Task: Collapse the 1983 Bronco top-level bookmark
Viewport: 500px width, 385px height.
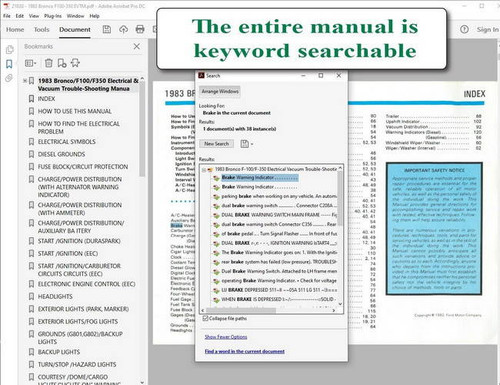Action: click(25, 81)
